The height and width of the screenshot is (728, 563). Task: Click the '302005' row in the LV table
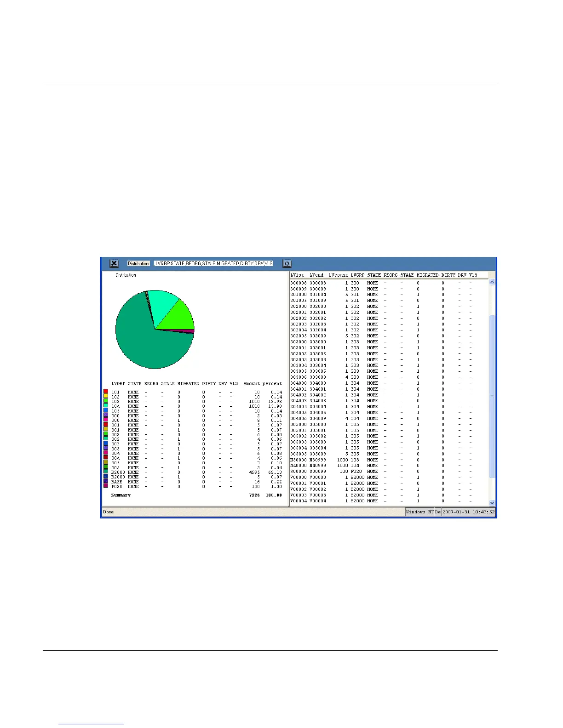pyautogui.click(x=382, y=336)
